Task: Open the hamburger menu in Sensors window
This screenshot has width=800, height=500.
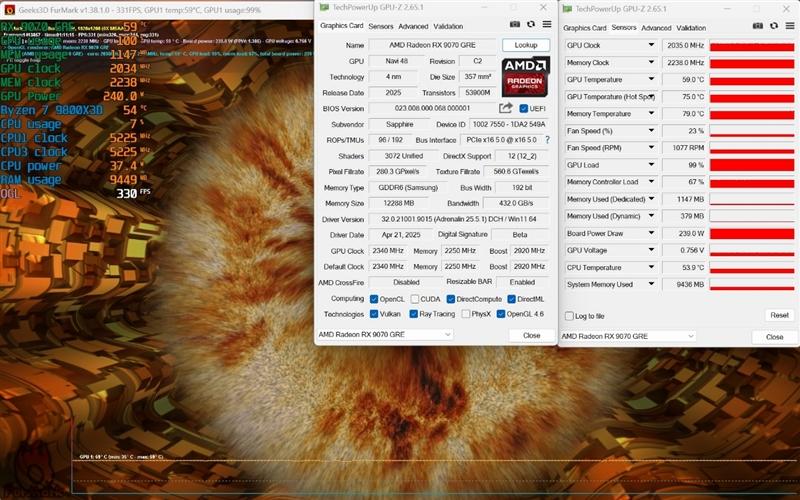Action: [790, 26]
